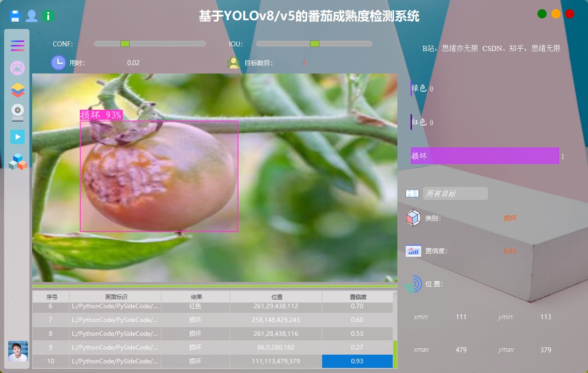Click the green window button
Screen dimensions: 588x373
coord(542,14)
